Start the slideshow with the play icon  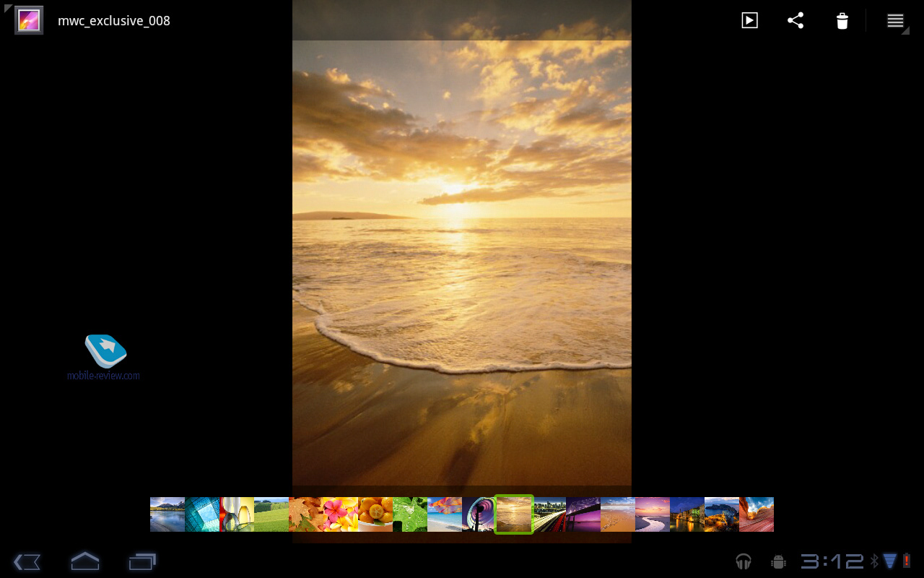750,20
